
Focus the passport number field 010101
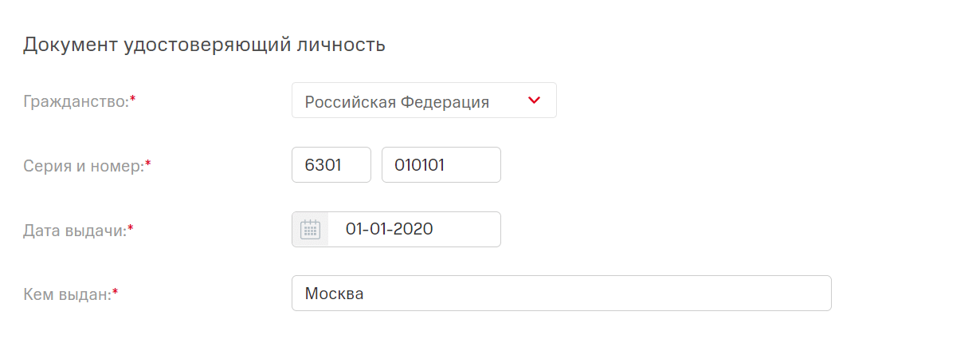pos(441,165)
